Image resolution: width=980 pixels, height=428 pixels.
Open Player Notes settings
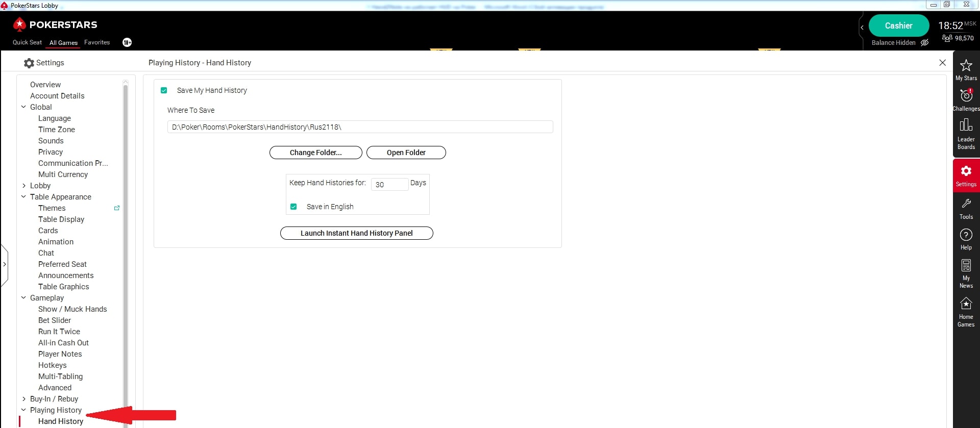[60, 354]
